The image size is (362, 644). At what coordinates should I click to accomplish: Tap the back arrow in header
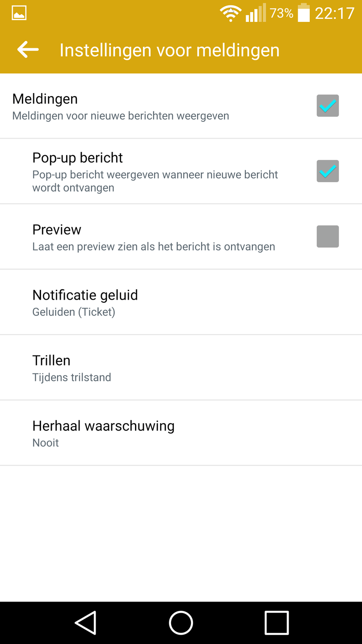point(28,50)
